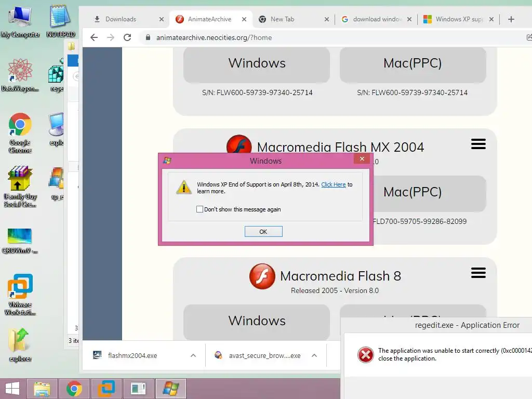
Task: Switch to Chrome in the taskbar
Action: pyautogui.click(x=74, y=389)
